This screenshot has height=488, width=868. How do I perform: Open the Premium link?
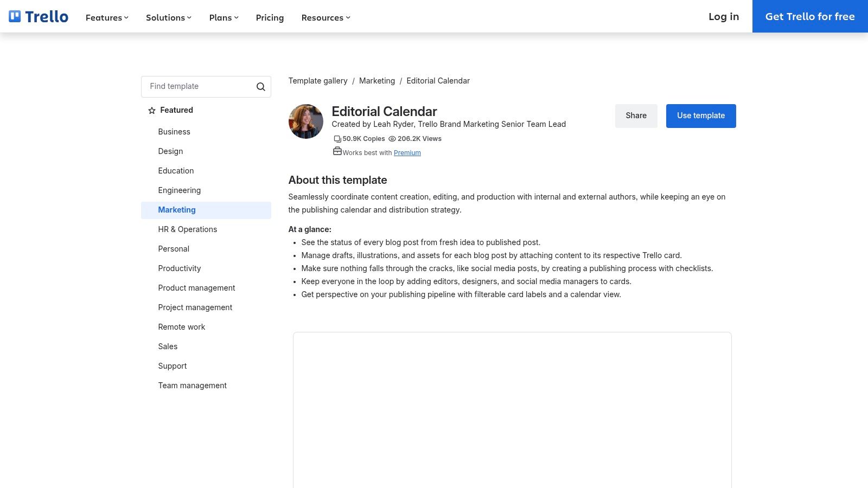click(x=407, y=153)
